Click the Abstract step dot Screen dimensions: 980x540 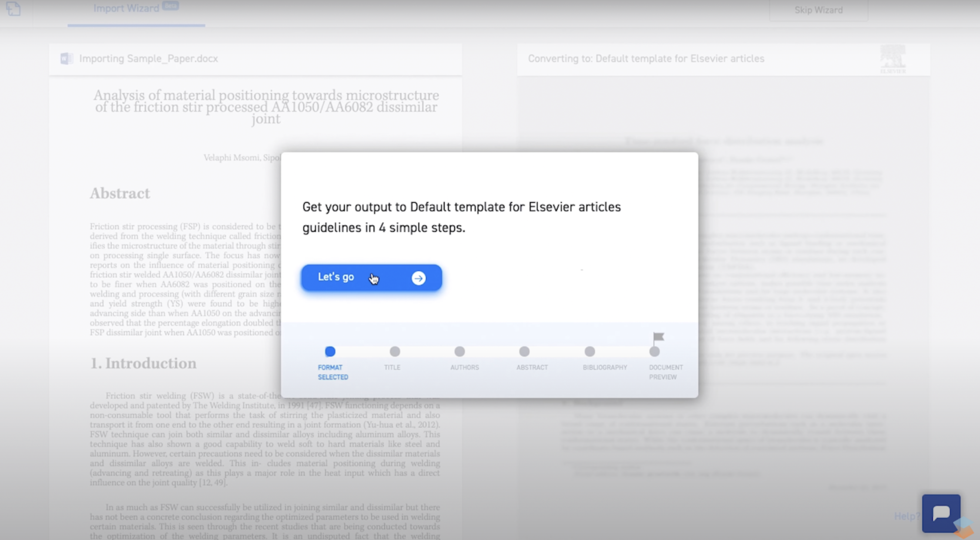click(x=524, y=351)
